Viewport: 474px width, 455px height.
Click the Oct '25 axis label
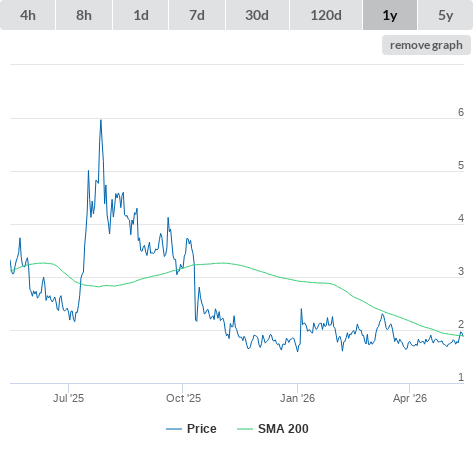tap(183, 398)
